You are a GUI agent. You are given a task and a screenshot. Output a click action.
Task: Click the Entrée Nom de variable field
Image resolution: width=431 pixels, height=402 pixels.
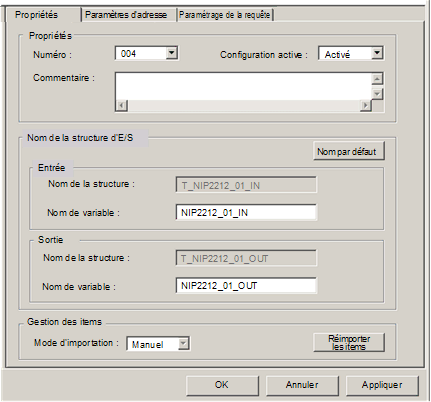pyautogui.click(x=246, y=212)
